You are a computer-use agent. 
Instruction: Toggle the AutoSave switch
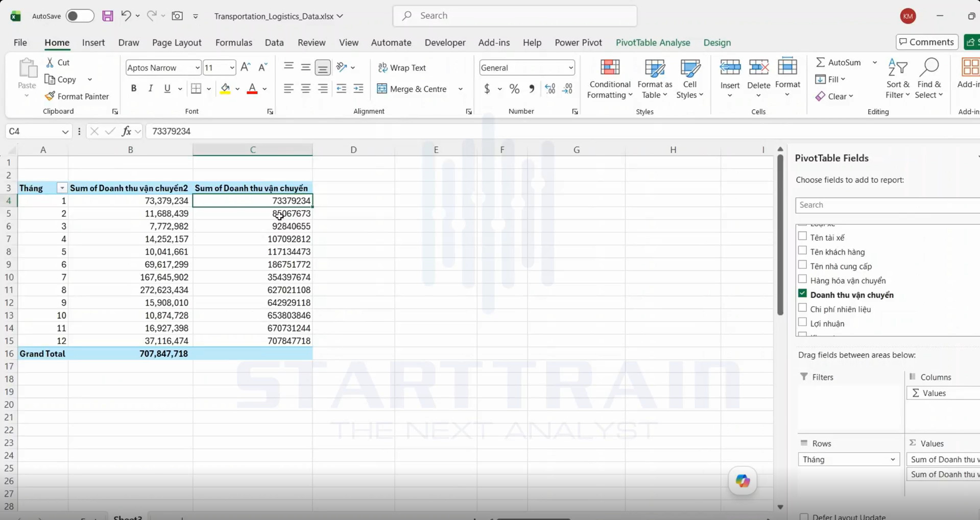point(80,16)
